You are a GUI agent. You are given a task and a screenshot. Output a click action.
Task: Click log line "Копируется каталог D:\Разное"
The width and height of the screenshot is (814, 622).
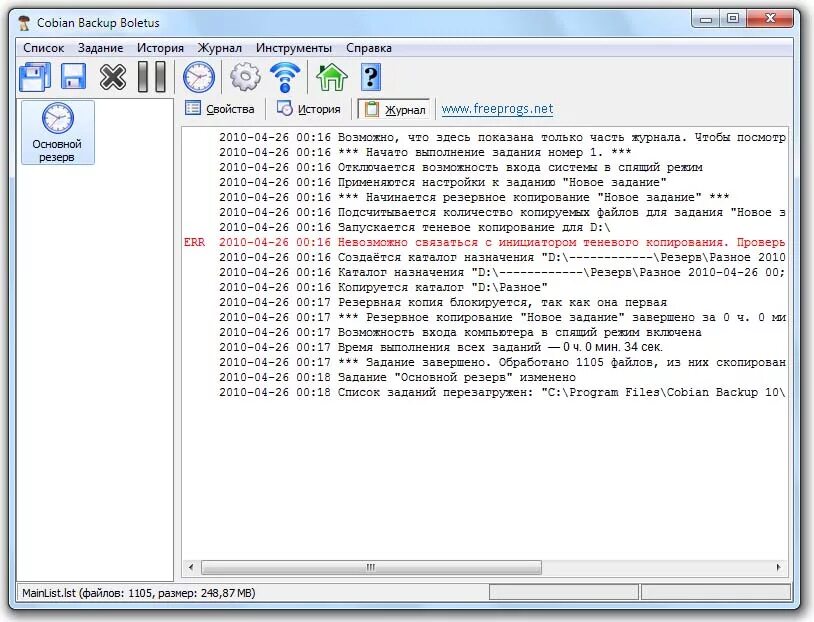click(383, 287)
